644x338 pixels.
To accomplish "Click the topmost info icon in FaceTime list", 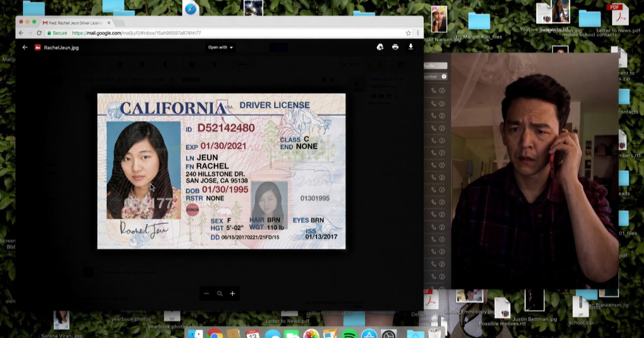I will (x=442, y=90).
